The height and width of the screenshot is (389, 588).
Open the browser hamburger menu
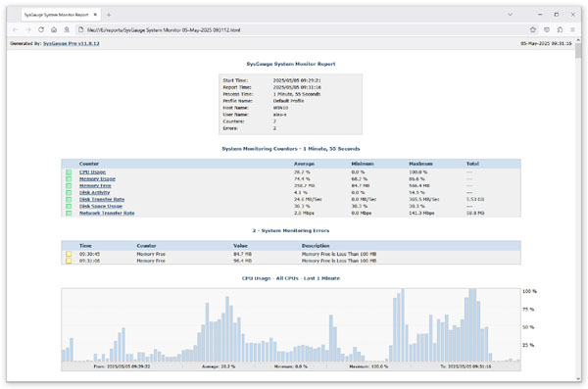[572, 29]
